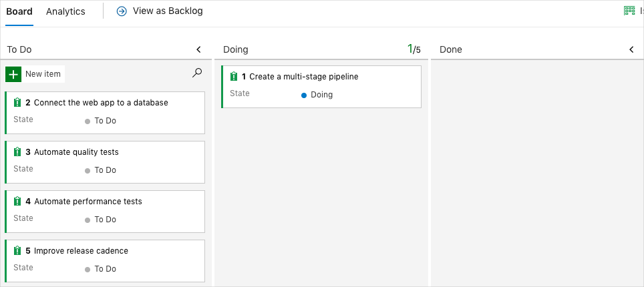Viewport: 644px width, 287px height.
Task: Collapse the Done column with its chevron
Action: pyautogui.click(x=631, y=49)
